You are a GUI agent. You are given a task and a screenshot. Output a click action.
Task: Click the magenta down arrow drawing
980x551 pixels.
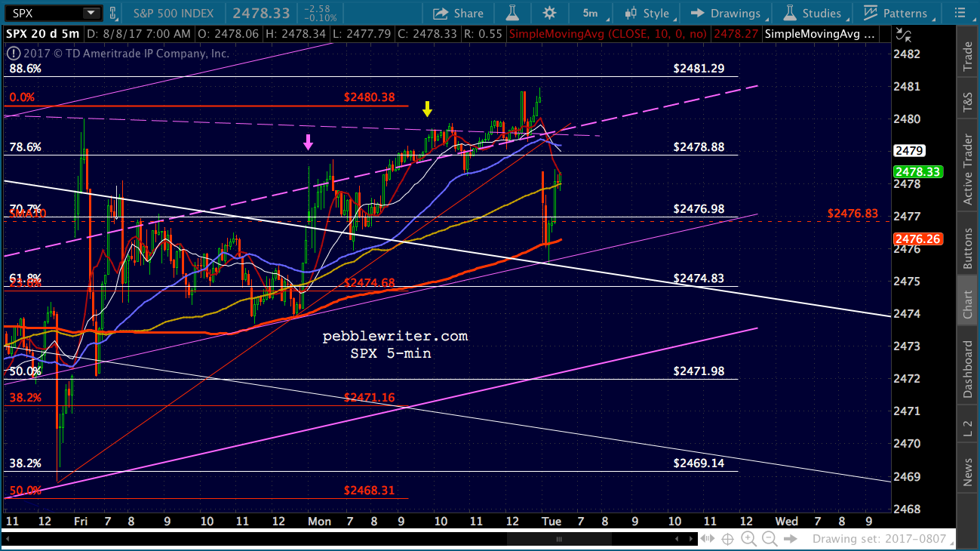point(308,142)
